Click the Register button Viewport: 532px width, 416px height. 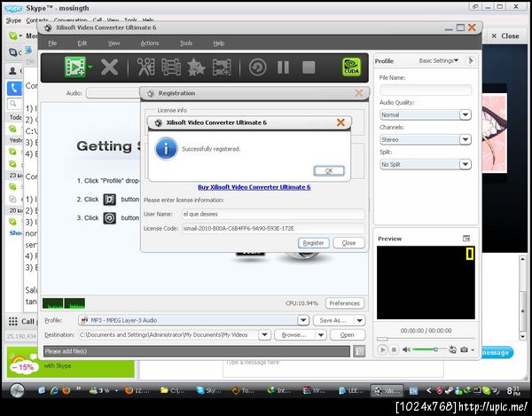[x=314, y=243]
